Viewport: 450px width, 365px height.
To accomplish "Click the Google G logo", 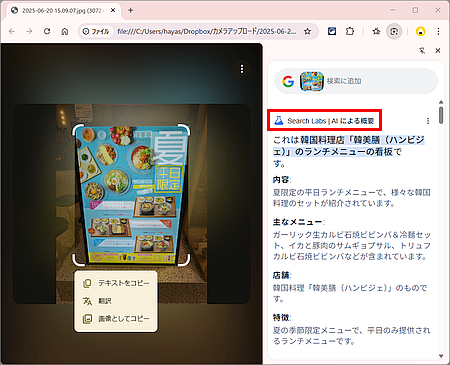I will click(x=288, y=81).
